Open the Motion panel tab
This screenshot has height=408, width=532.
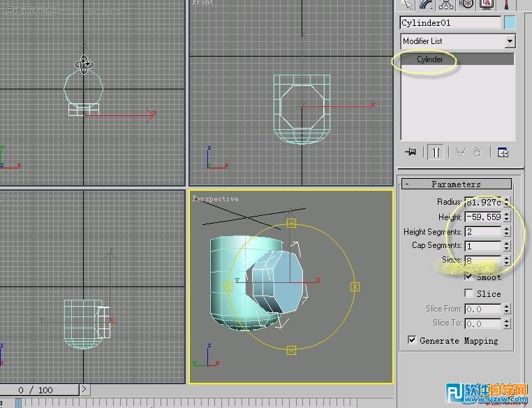pos(466,4)
